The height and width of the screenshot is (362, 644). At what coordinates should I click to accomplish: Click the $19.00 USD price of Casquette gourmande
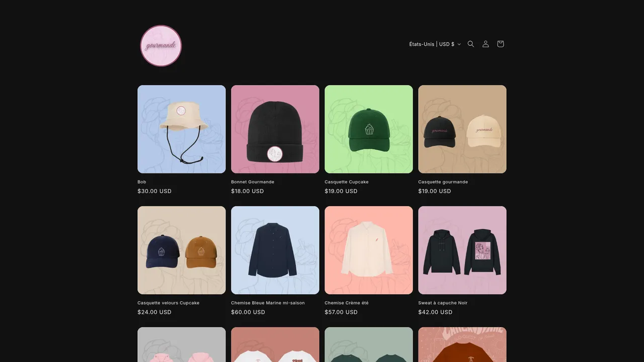[x=435, y=191]
